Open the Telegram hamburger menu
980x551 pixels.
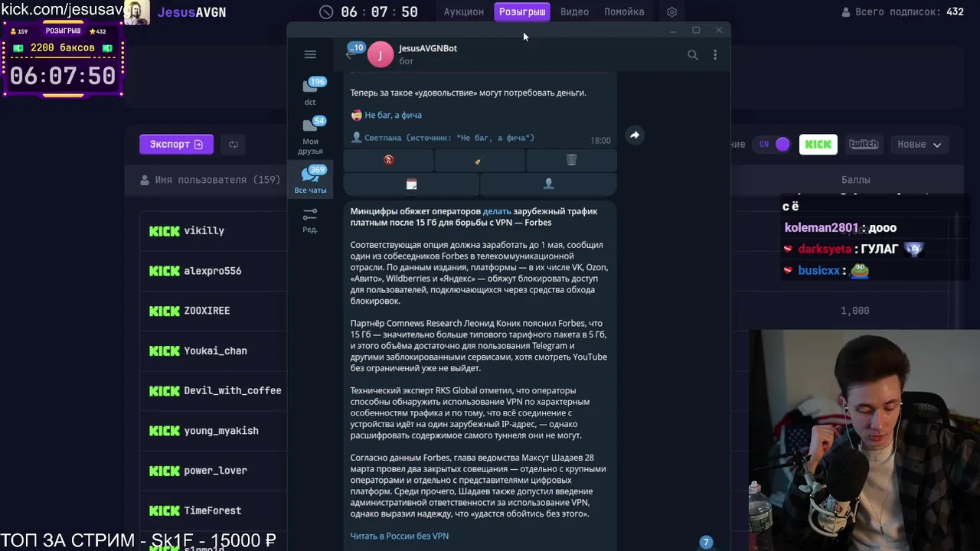pos(310,54)
